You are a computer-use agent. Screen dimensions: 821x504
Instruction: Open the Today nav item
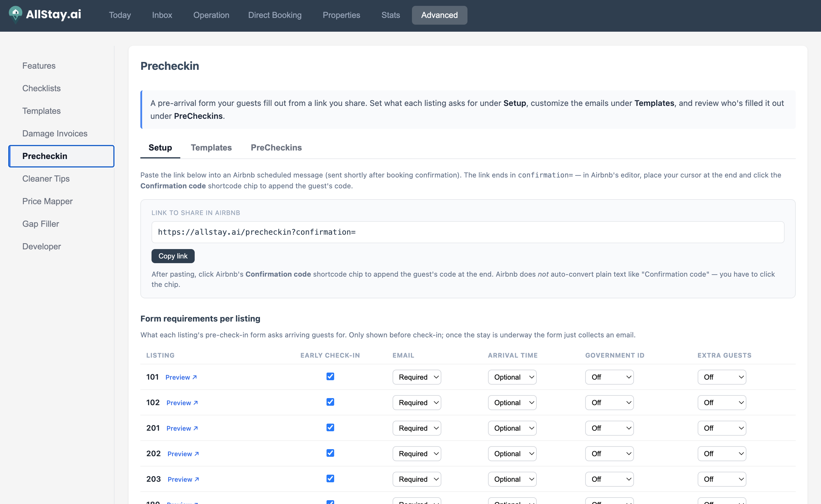click(x=120, y=15)
